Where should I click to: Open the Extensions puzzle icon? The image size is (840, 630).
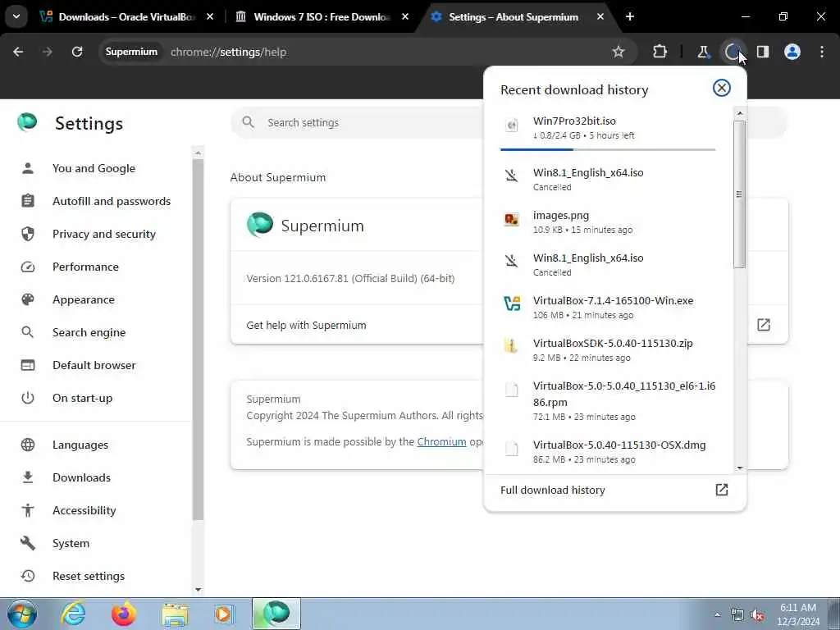click(x=660, y=52)
